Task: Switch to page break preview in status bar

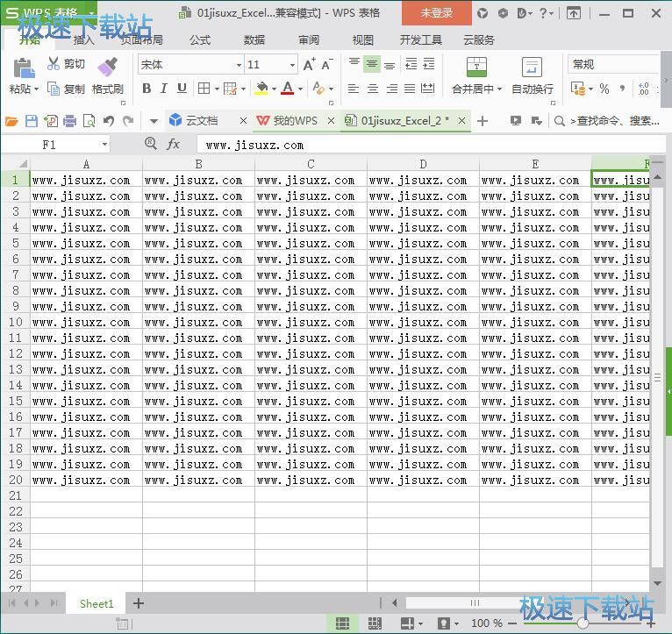Action: pos(375,623)
